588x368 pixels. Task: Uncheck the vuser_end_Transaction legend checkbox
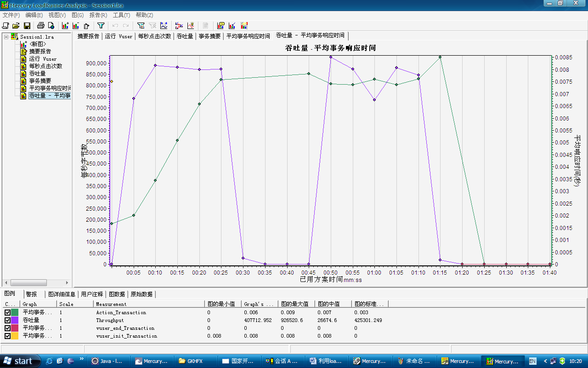(7, 328)
